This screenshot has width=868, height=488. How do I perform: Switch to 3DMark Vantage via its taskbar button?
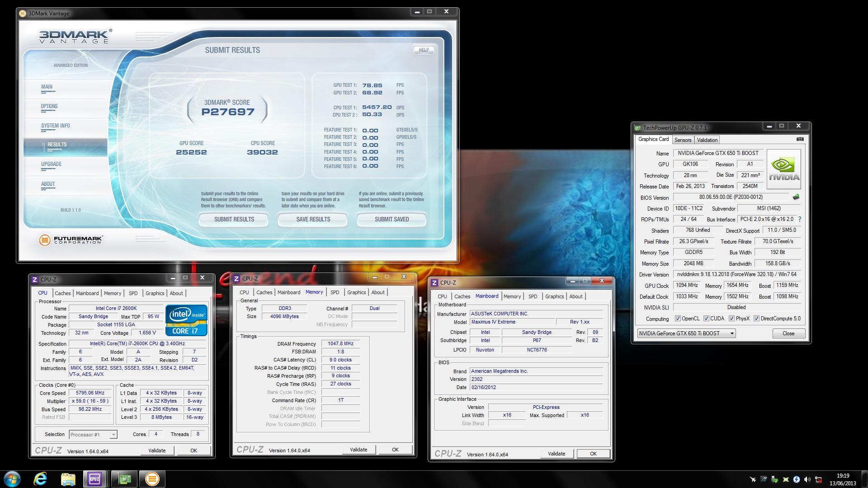click(152, 479)
